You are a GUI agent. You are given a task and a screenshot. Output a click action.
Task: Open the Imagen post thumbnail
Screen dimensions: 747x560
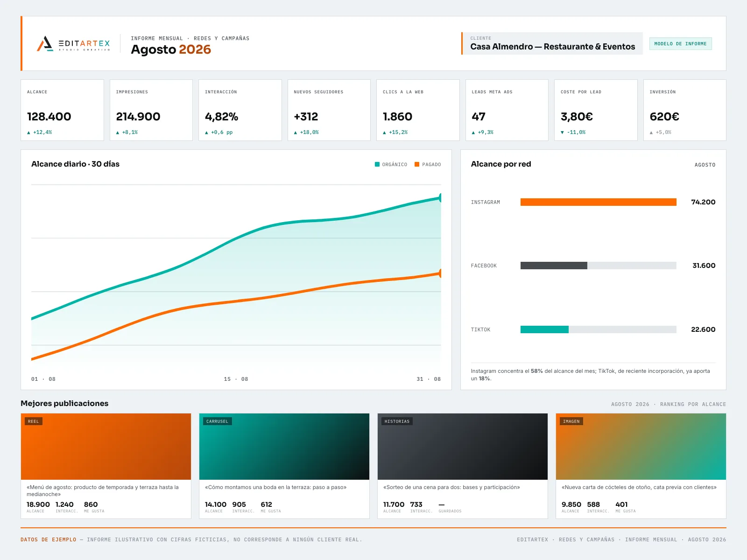point(641,447)
